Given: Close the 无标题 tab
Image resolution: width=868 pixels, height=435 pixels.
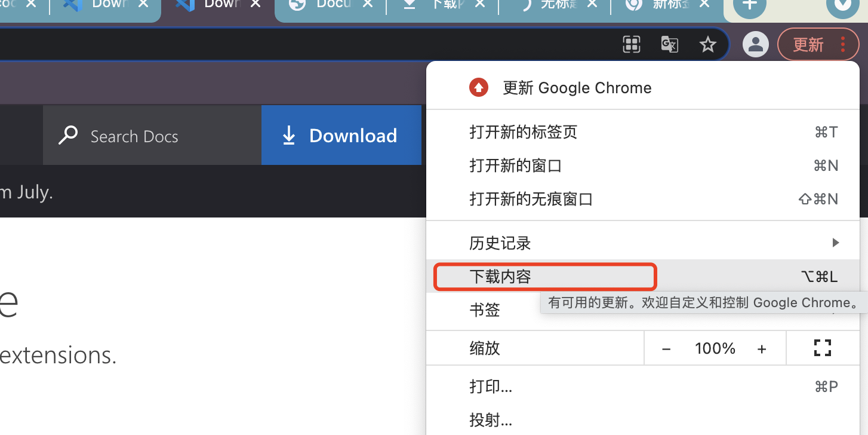Looking at the screenshot, I should click(592, 4).
